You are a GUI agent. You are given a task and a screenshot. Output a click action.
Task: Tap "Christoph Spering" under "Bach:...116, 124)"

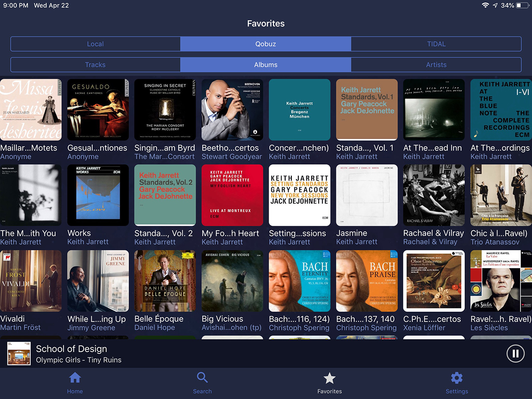coord(299,328)
